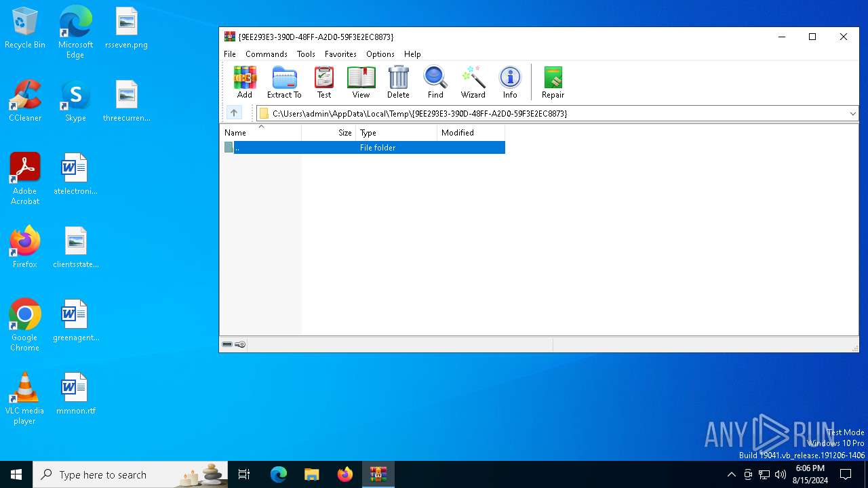Select the atelectroni document on desktop
The width and height of the screenshot is (868, 488).
pos(75,174)
